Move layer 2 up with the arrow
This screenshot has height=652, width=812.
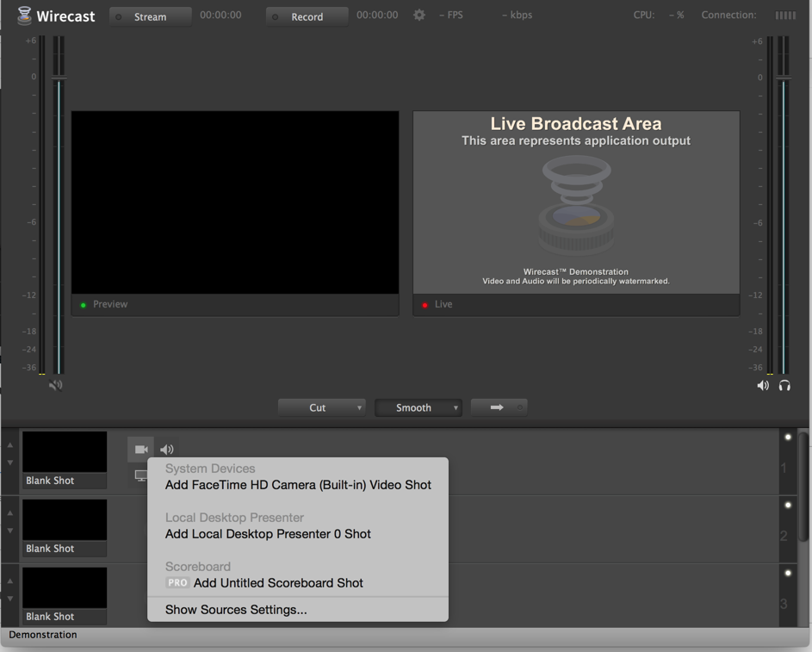[9, 512]
